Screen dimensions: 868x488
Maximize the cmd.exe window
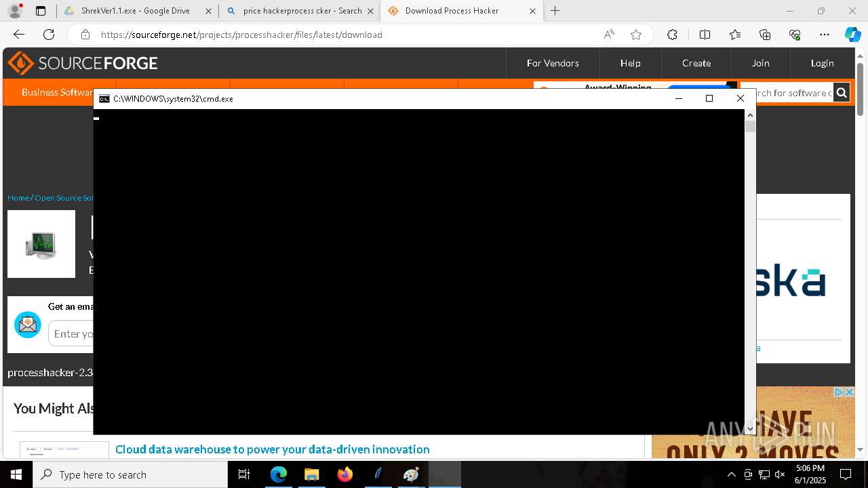click(x=709, y=98)
